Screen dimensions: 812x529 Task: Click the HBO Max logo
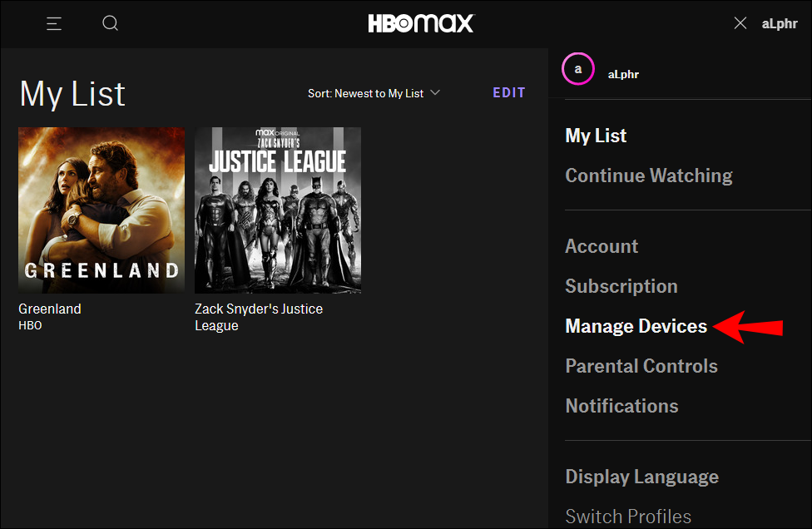click(421, 23)
